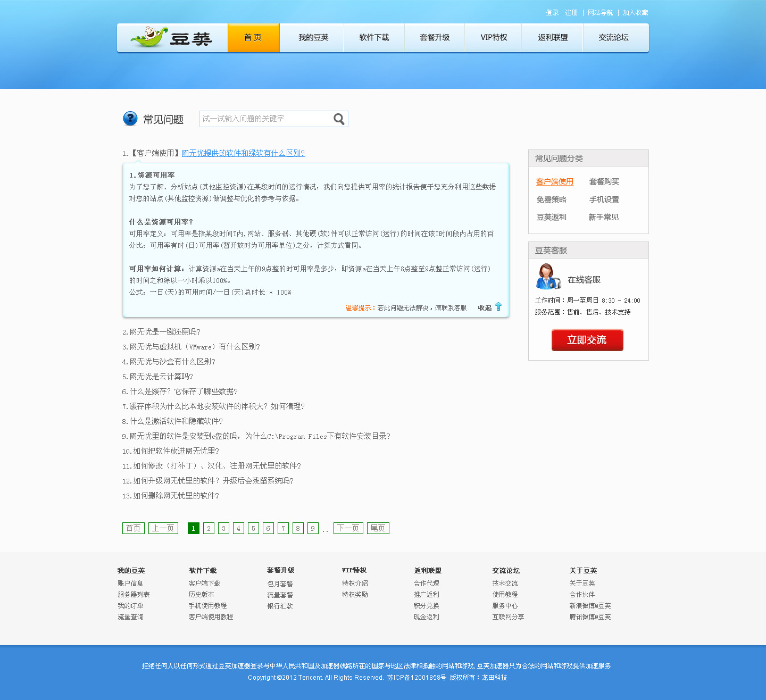Click the search magnifier icon
Screen dimensions: 766x700
339,119
